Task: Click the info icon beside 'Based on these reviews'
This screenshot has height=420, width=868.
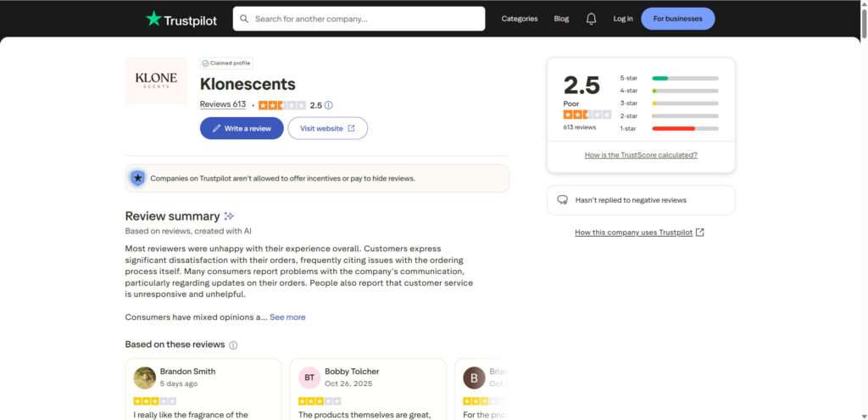Action: pyautogui.click(x=233, y=345)
